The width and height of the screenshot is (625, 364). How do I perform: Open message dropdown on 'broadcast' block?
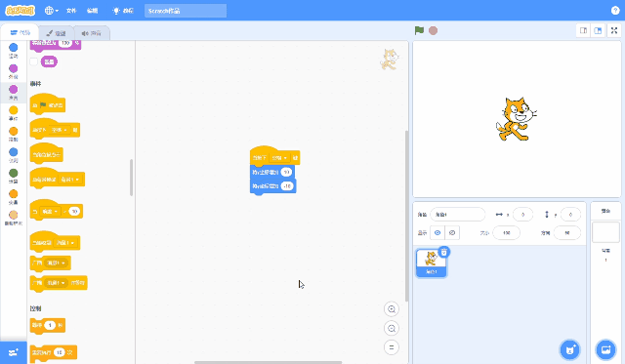pos(57,263)
